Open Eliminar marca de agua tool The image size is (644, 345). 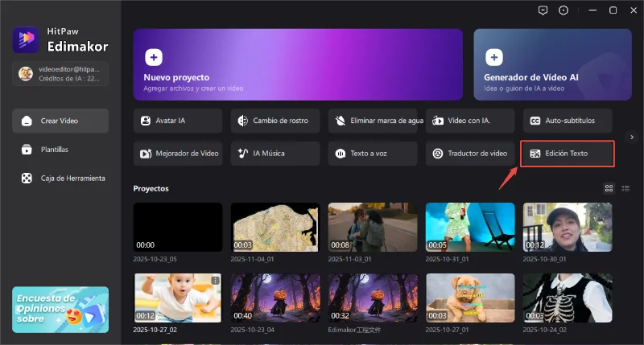(x=372, y=121)
